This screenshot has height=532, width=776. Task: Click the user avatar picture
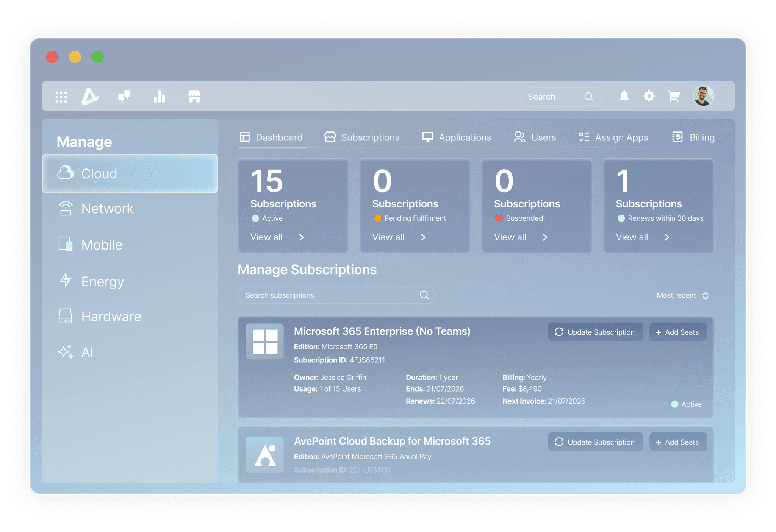click(x=703, y=96)
